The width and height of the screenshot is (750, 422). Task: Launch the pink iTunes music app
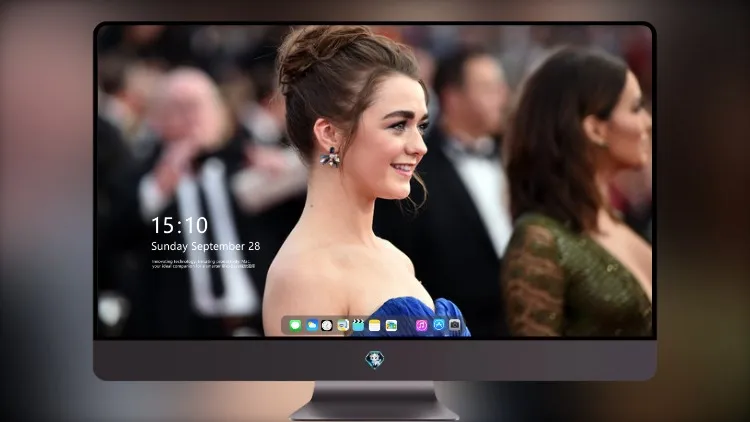[x=421, y=325]
